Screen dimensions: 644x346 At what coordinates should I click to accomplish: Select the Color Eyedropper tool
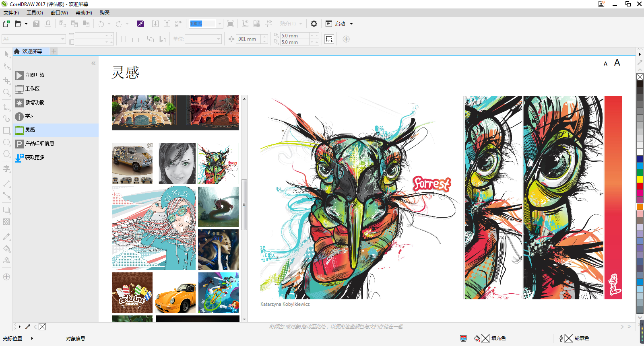point(6,237)
